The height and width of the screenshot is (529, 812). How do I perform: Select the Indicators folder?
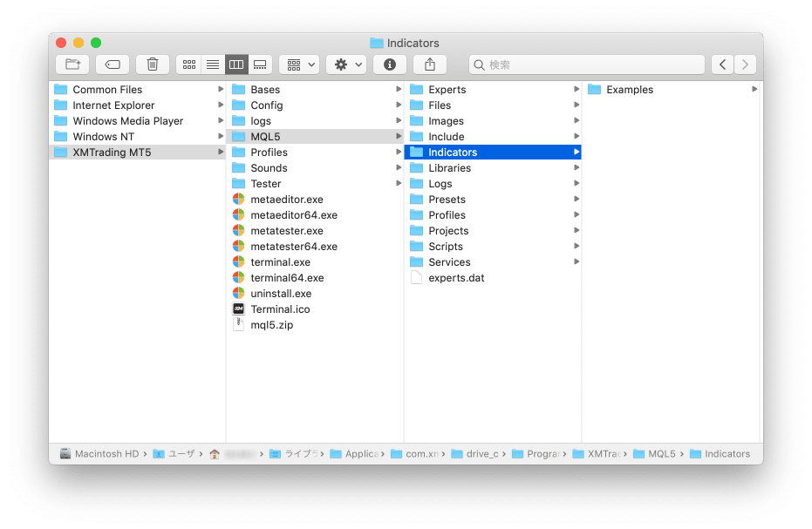tap(493, 153)
